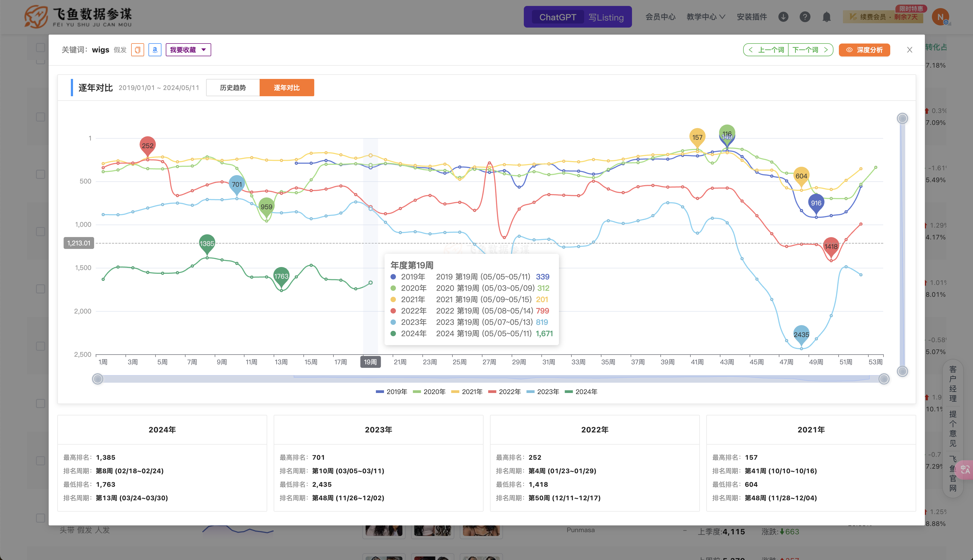Open notifications via the bell icon
The height and width of the screenshot is (560, 973).
click(826, 17)
